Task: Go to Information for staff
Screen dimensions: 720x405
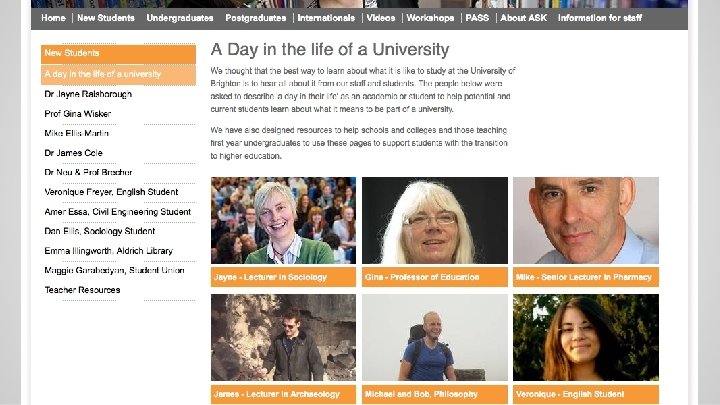Action: [600, 18]
